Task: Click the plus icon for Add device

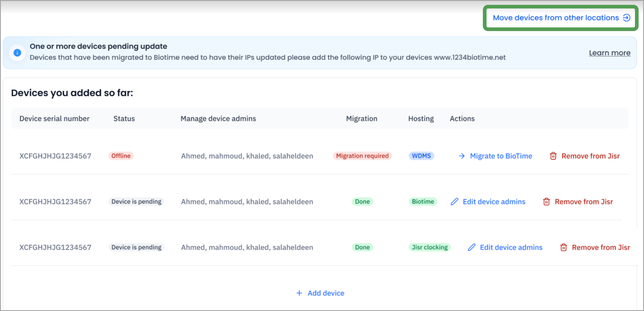Action: coord(299,293)
